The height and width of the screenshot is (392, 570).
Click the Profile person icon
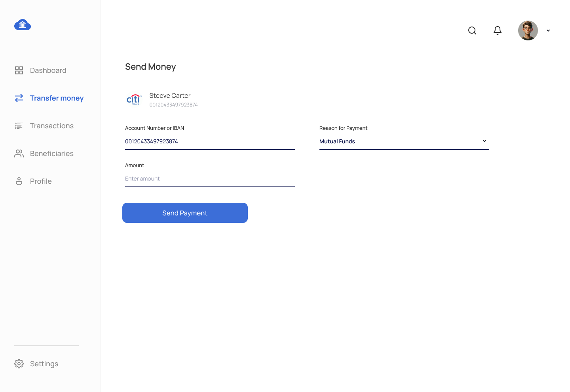pos(19,181)
